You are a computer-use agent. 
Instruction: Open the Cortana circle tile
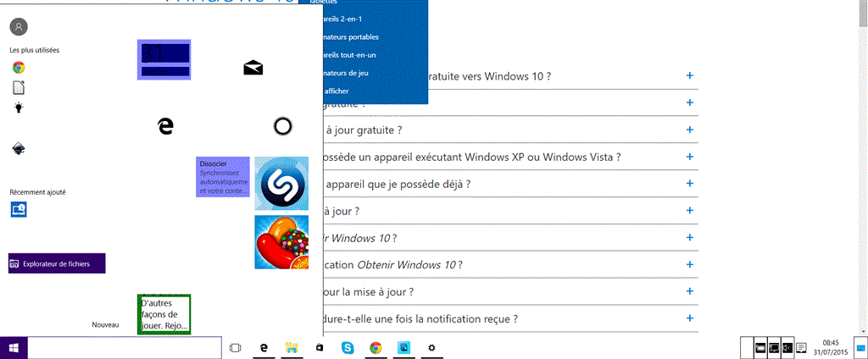[x=282, y=127]
